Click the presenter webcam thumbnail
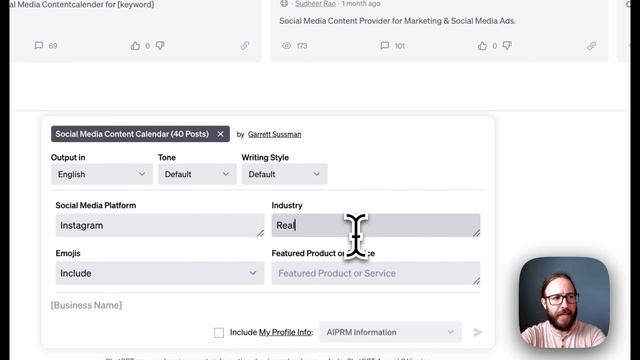This screenshot has width=640, height=360. tap(564, 302)
